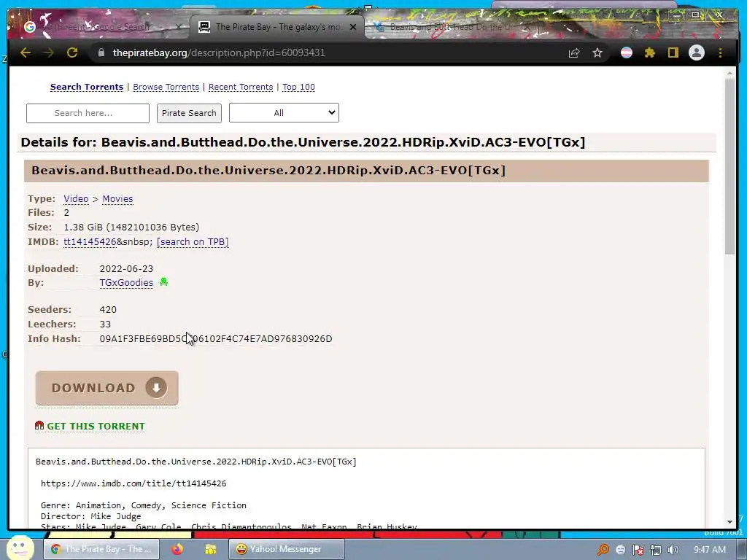747x560 pixels.
Task: Open the Top 100 link
Action: click(298, 87)
